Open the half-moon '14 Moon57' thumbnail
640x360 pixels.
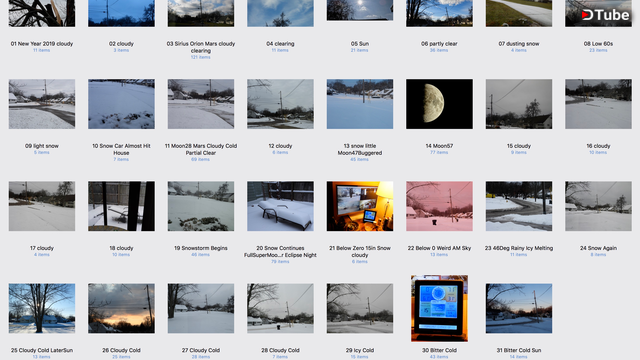pos(439,104)
